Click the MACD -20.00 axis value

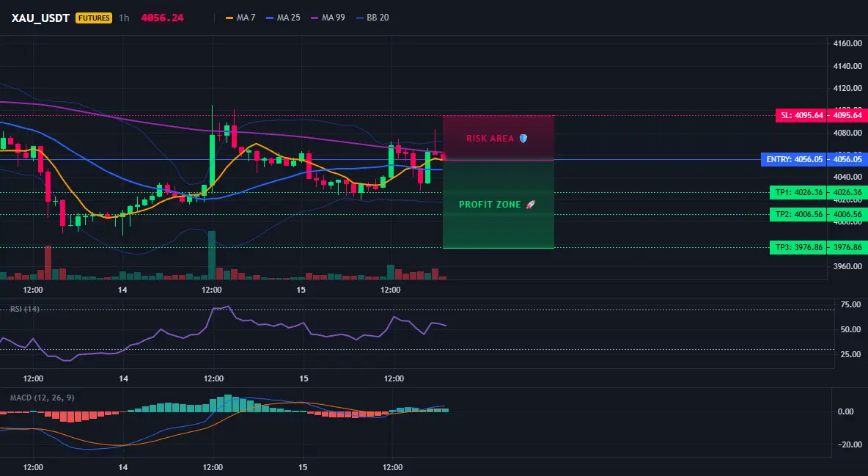848,444
